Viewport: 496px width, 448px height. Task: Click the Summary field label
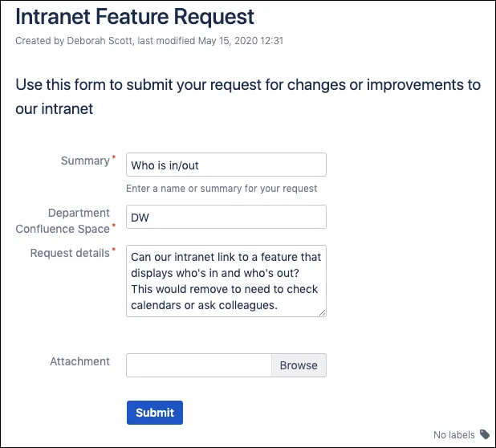click(x=85, y=161)
